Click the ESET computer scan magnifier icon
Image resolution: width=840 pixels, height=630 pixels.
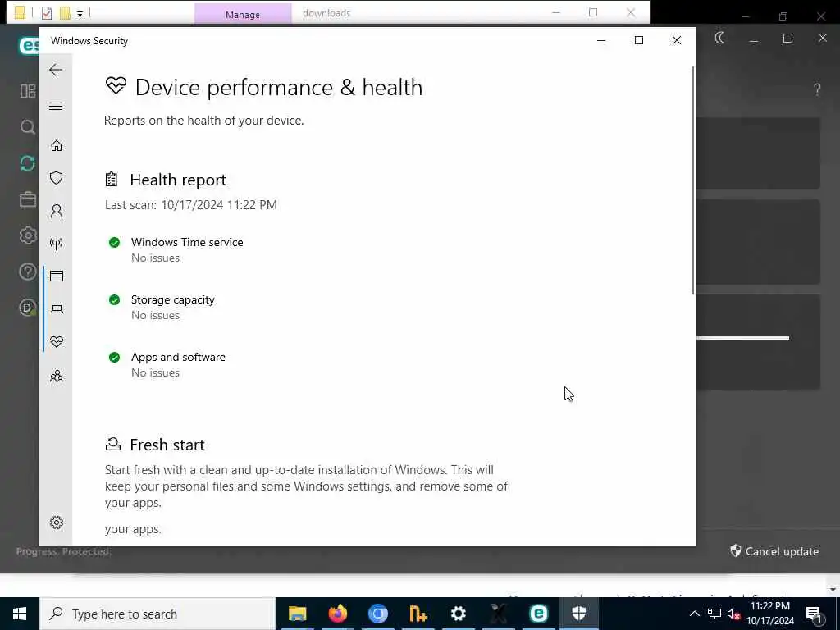tap(27, 127)
